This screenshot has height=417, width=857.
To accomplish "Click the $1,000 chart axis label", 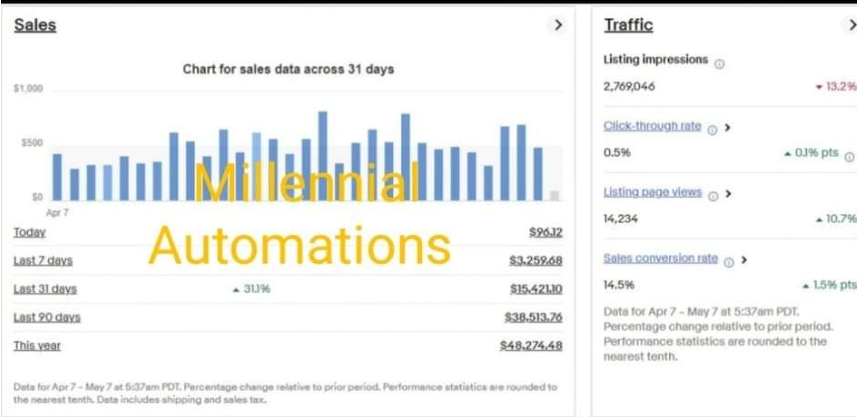I will point(28,89).
